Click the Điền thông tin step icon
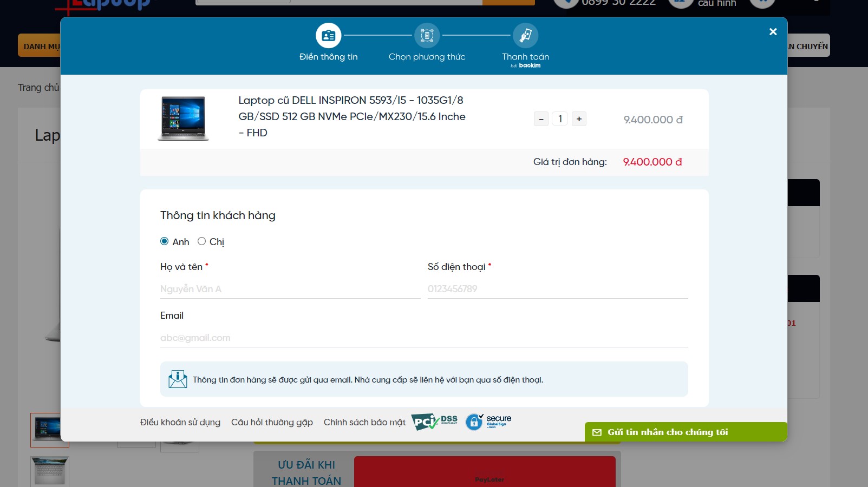868x487 pixels. pos(329,36)
